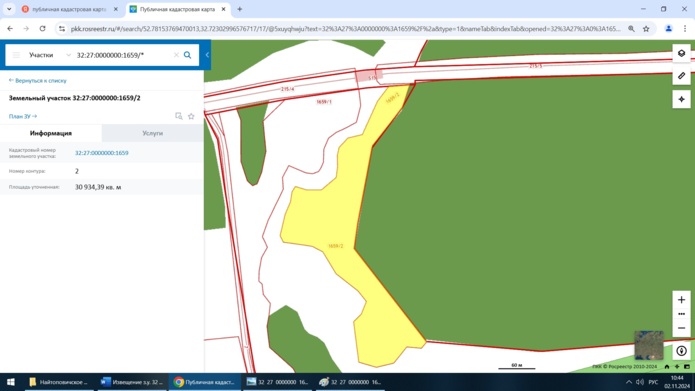Screen dimensions: 695x391
Task: Select area value 30 934,39 кв. м
Action: point(98,187)
